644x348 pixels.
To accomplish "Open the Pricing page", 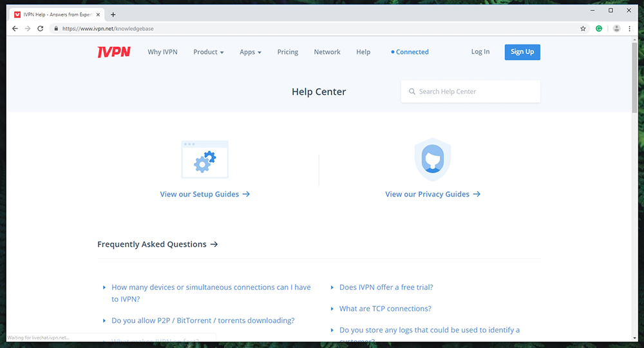I will [x=287, y=52].
